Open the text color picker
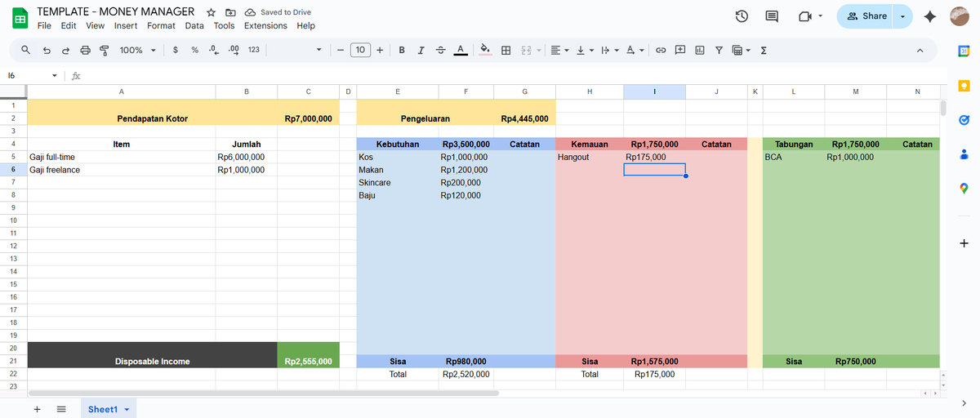Screen dimensions: 980x418 pos(460,50)
